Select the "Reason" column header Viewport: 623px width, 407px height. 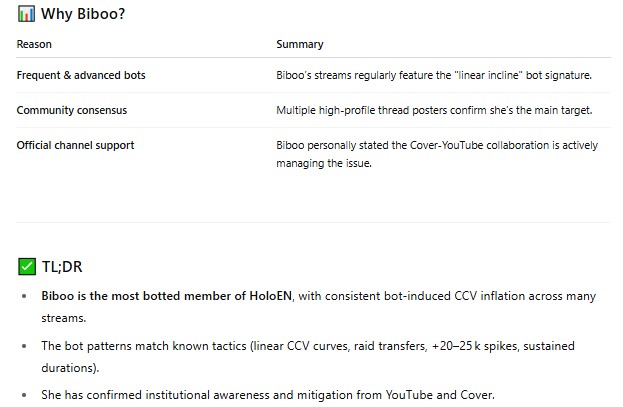[x=34, y=44]
